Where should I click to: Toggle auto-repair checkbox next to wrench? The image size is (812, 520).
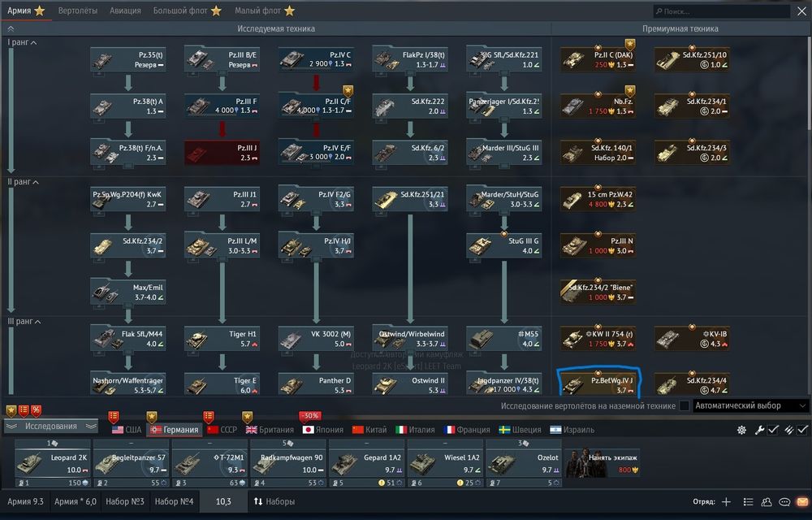coord(773,430)
